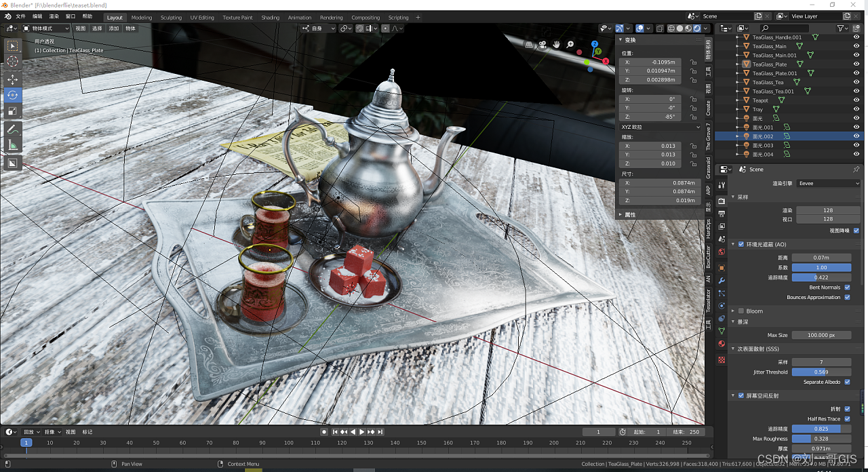Screen dimensions: 868x472
Task: Expand the 属性 panel section
Action: tap(629, 214)
